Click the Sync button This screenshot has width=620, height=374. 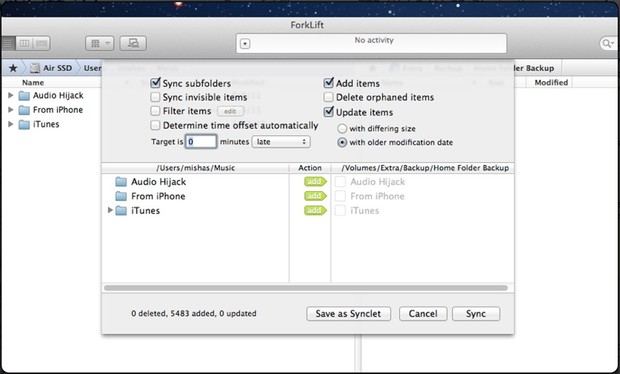point(476,314)
